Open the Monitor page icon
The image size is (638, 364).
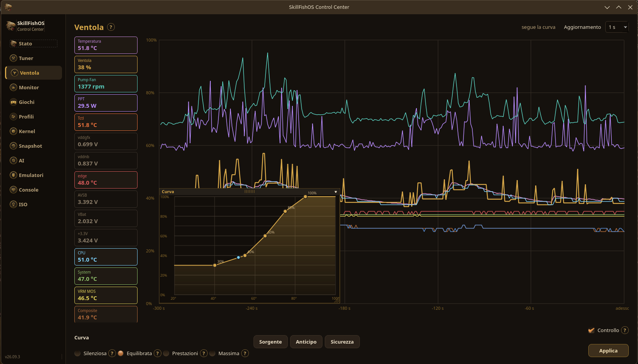click(13, 87)
